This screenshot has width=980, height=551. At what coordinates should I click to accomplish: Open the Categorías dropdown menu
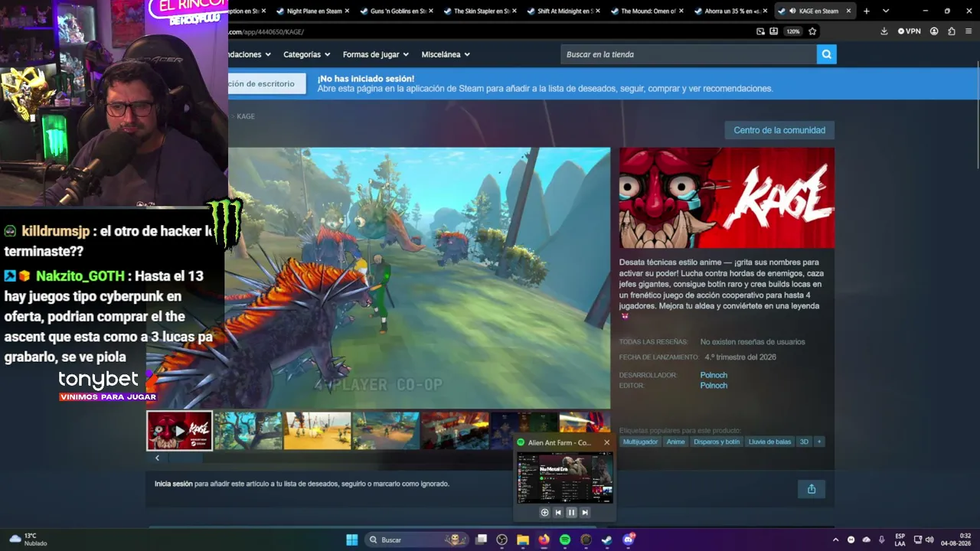[x=306, y=54]
